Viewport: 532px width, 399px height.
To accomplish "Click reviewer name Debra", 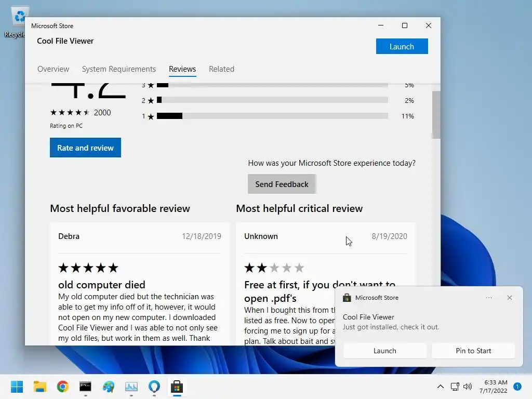I will pyautogui.click(x=69, y=236).
